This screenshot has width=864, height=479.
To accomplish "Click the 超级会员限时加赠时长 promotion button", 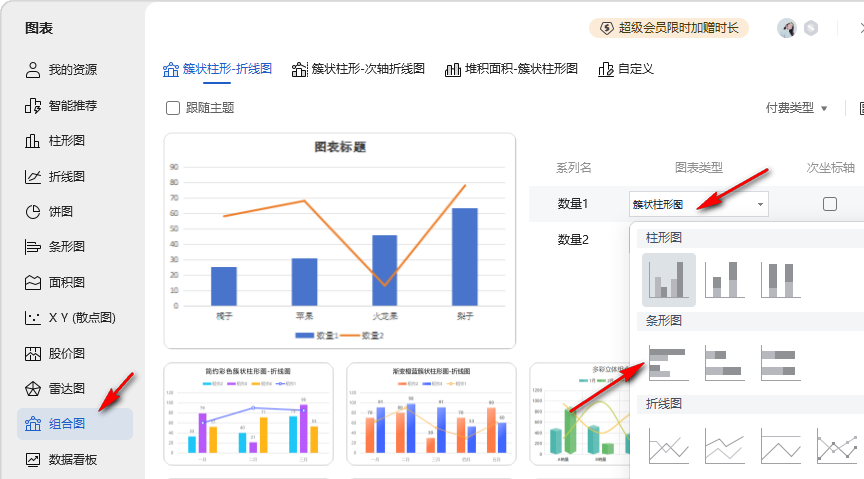I will 669,28.
